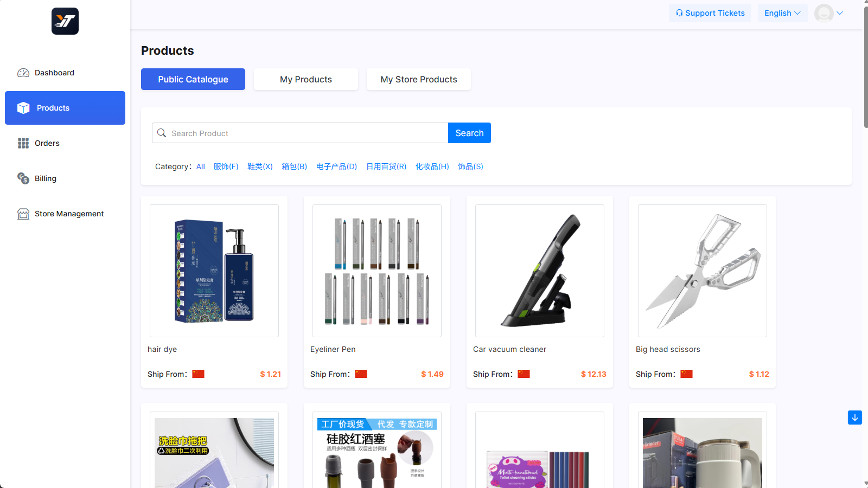The height and width of the screenshot is (488, 868).
Task: Click the $1.21 price
Action: tap(270, 374)
